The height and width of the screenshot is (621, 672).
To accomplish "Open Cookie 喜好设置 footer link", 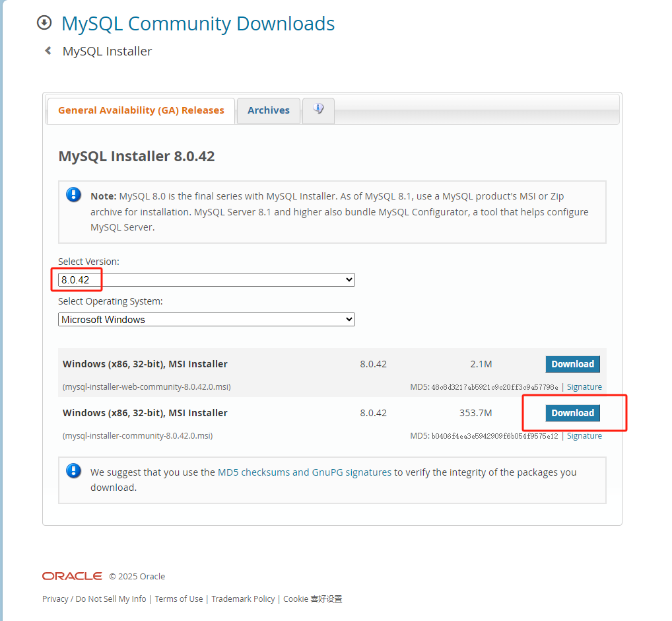I will coord(312,599).
